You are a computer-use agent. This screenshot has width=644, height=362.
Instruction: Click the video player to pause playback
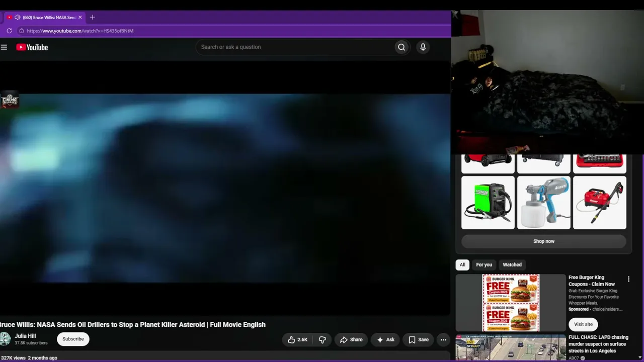click(x=225, y=189)
